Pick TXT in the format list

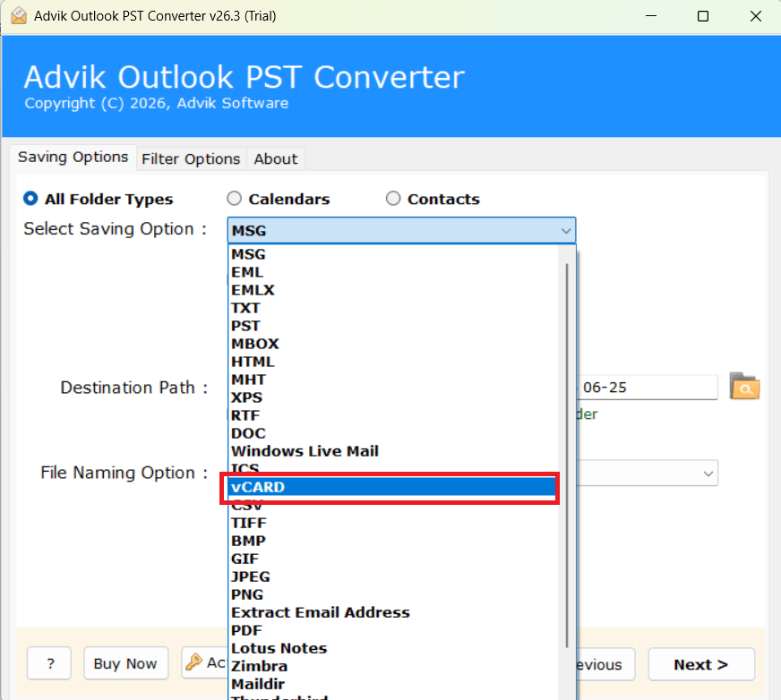coord(393,308)
